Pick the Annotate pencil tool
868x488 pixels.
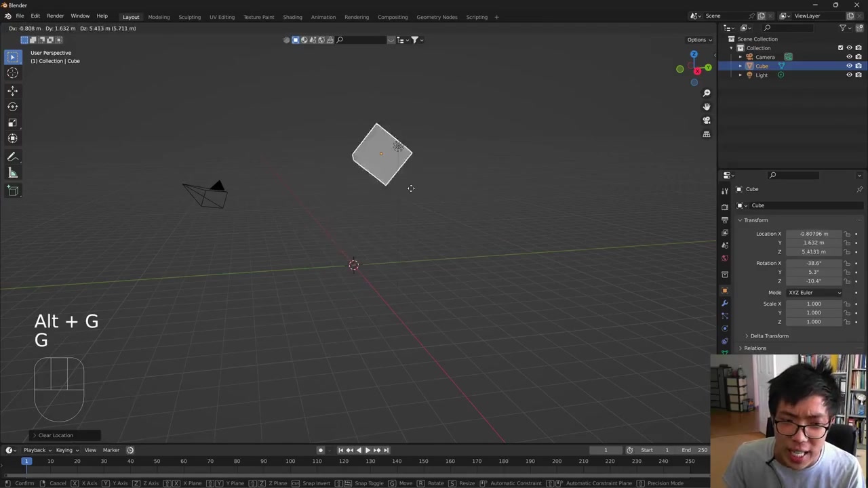[x=12, y=157]
